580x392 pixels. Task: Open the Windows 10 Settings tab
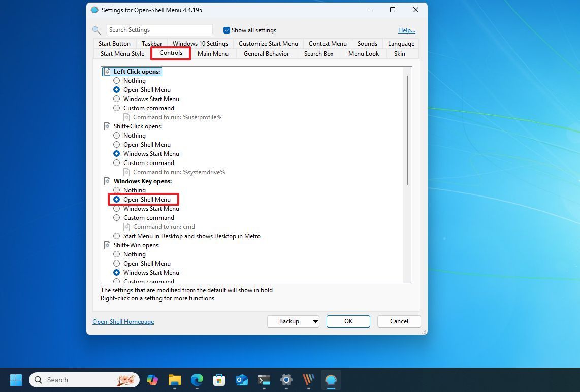pyautogui.click(x=200, y=43)
